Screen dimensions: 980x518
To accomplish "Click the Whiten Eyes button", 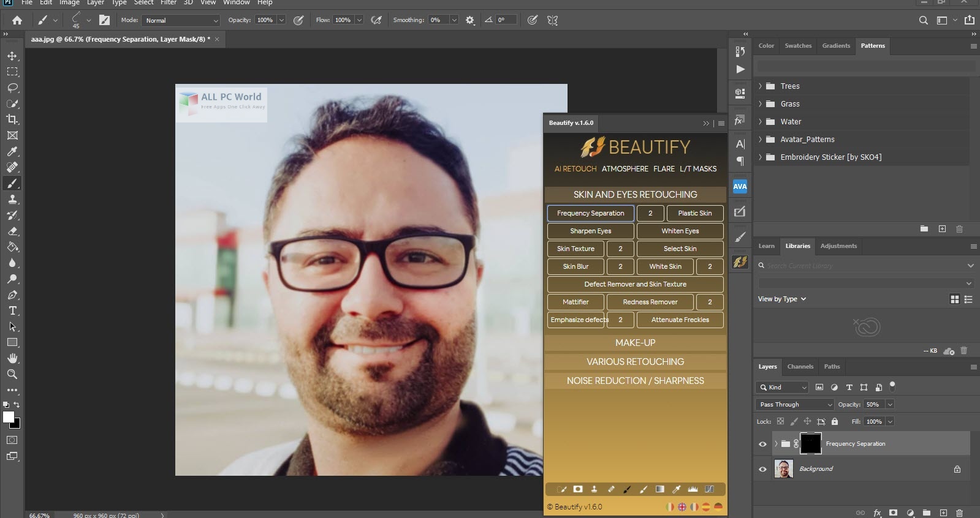I will (x=680, y=231).
